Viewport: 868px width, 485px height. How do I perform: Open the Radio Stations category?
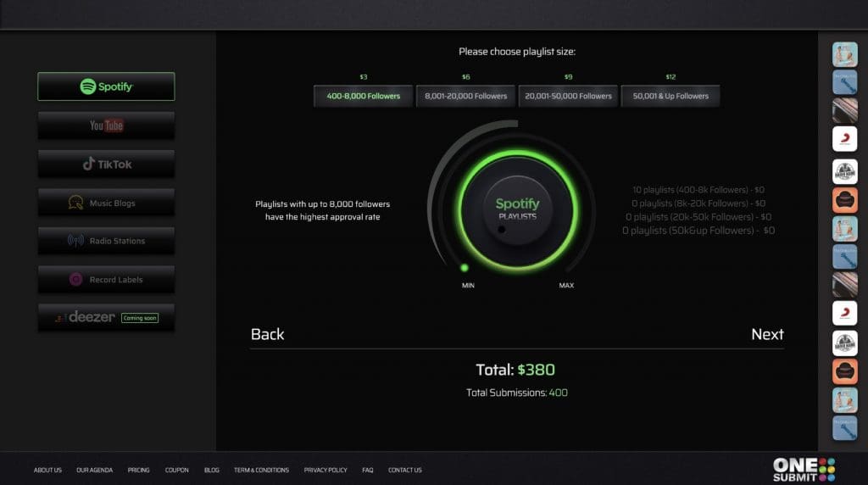point(106,241)
